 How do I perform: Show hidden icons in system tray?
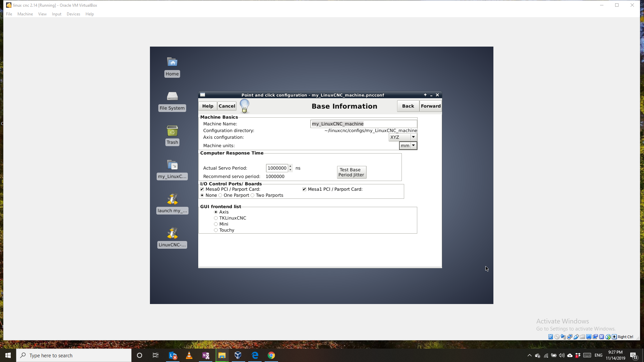(x=529, y=355)
